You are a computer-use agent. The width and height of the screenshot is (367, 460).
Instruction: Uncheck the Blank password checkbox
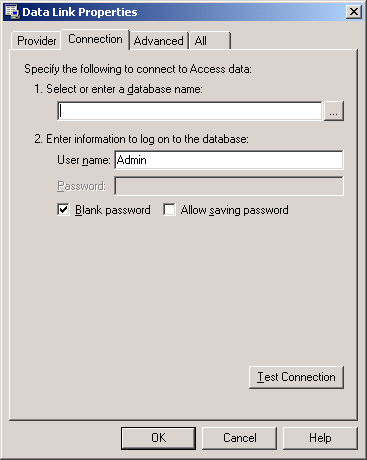tap(63, 210)
